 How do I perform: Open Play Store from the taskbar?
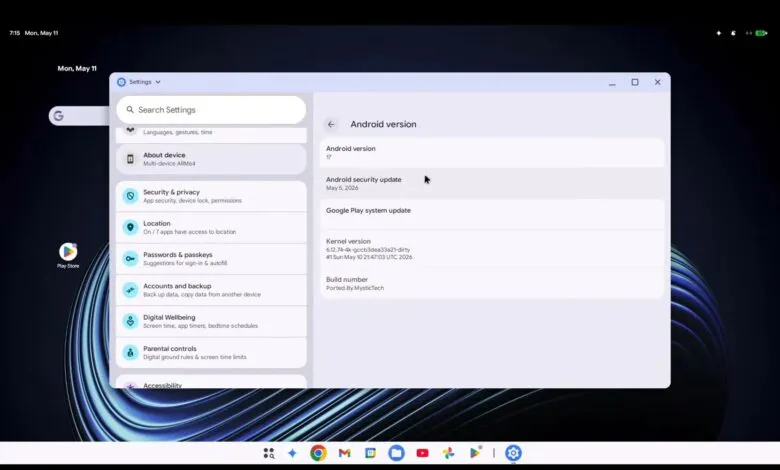coord(475,453)
